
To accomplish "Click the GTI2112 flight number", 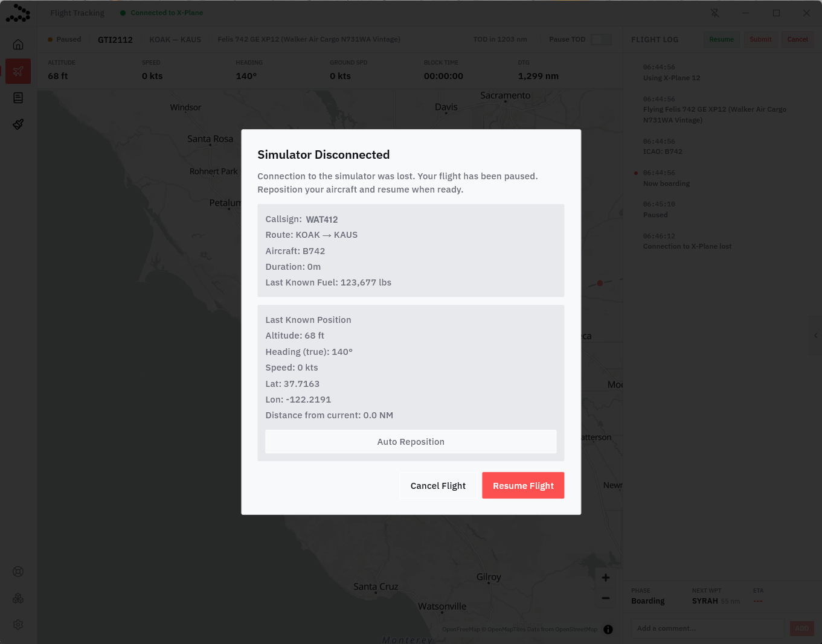I will [x=115, y=40].
